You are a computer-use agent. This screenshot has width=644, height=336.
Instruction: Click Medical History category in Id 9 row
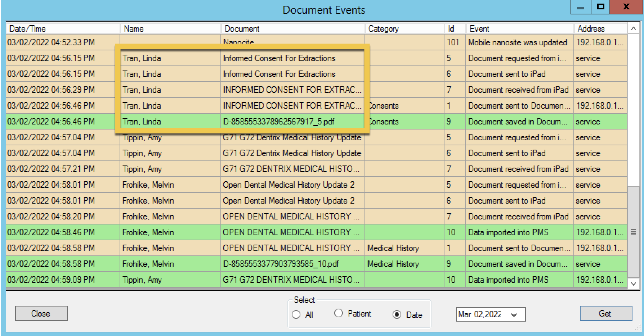(393, 264)
